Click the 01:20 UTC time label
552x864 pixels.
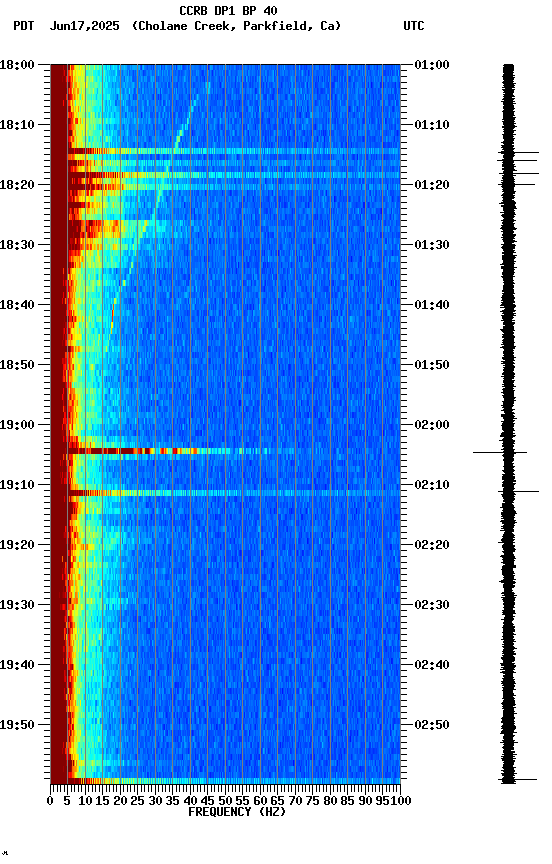(432, 185)
